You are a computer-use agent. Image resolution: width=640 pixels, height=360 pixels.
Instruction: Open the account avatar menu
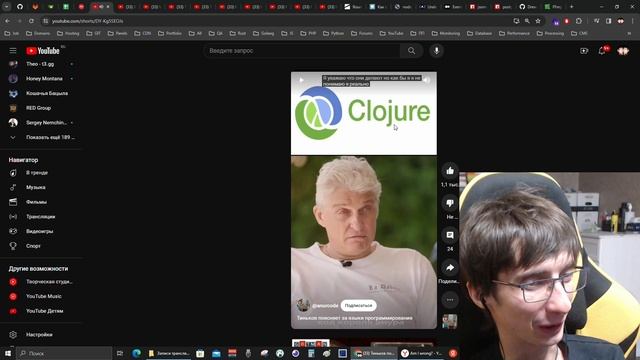(x=623, y=51)
